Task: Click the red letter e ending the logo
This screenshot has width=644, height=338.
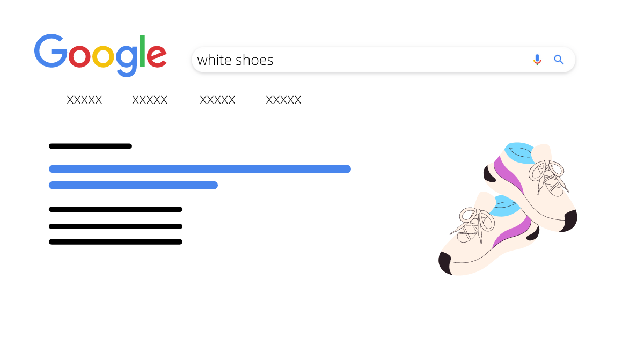Action: pos(157,56)
